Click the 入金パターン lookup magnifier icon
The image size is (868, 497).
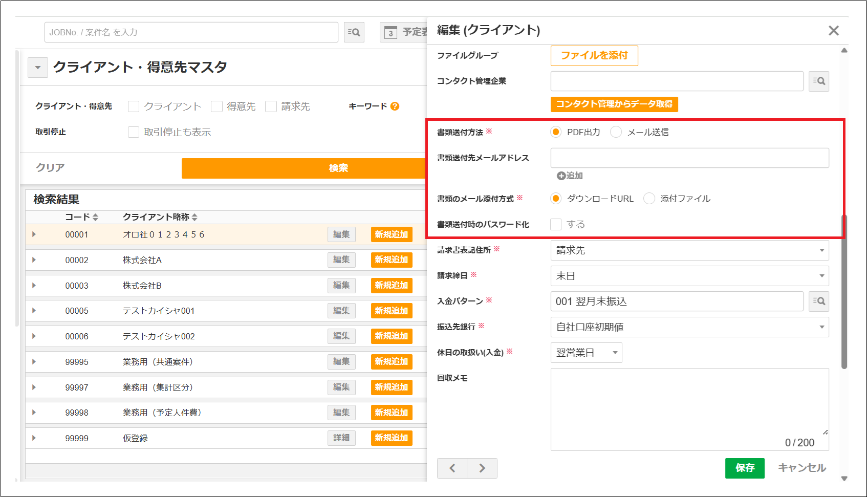coord(819,301)
